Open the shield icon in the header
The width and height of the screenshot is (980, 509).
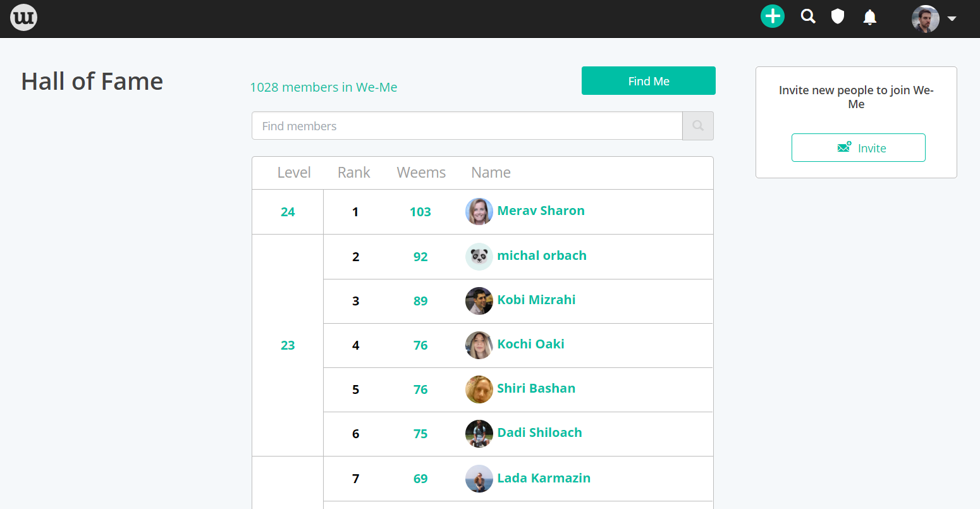point(838,16)
